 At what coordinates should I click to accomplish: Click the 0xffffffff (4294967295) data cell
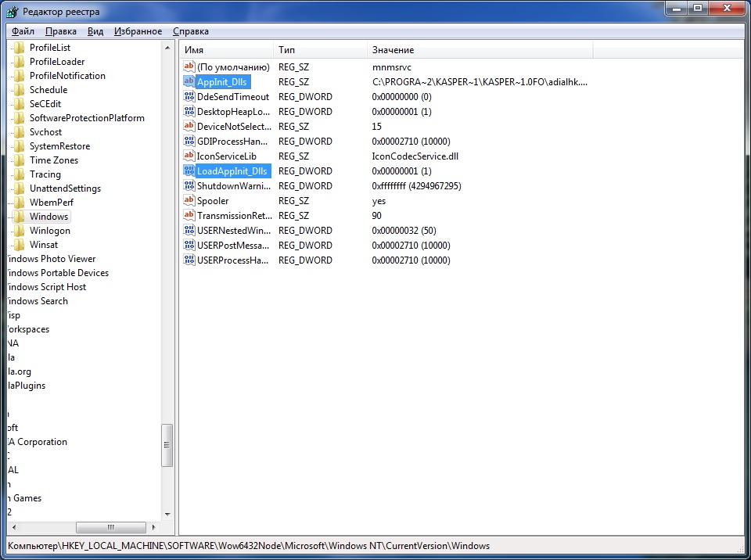[x=416, y=186]
